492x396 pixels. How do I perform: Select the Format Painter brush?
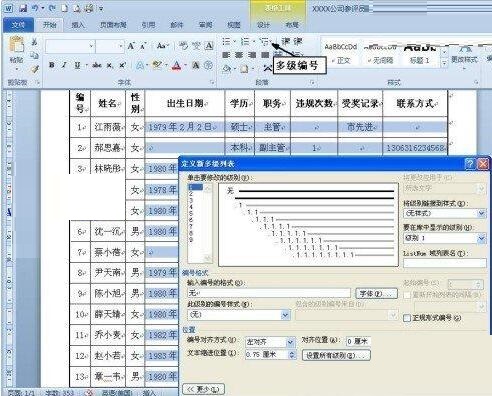[34, 69]
